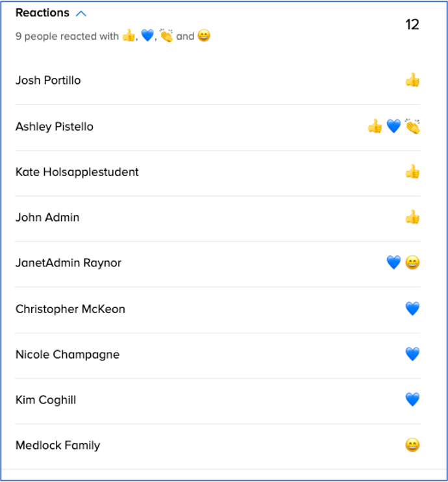
Task: Select Ashley Pistello in reactions list
Action: tap(55, 127)
